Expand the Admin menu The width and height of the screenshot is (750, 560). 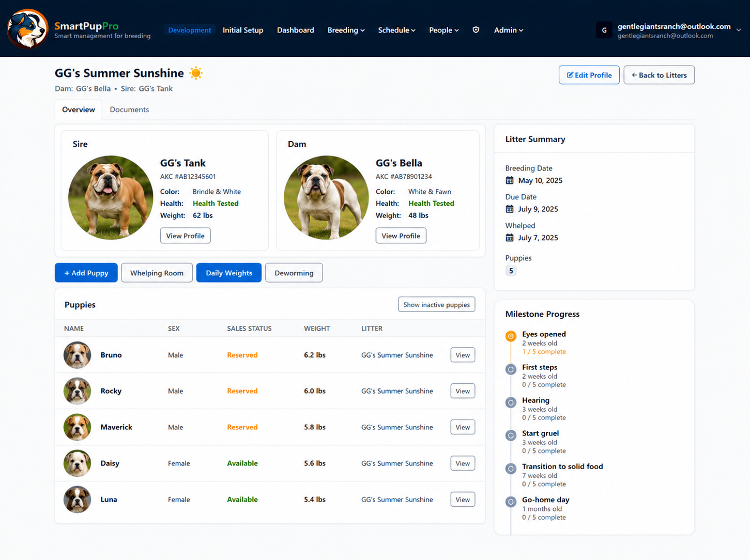pos(509,30)
